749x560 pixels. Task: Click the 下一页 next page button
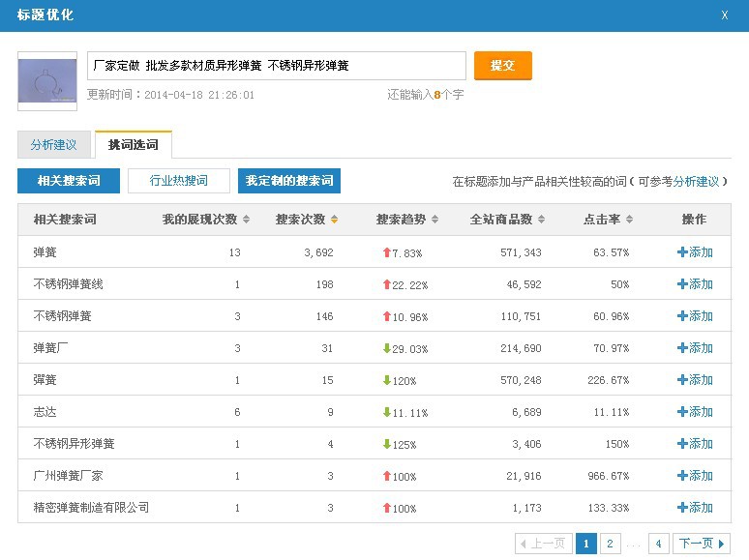(x=703, y=544)
